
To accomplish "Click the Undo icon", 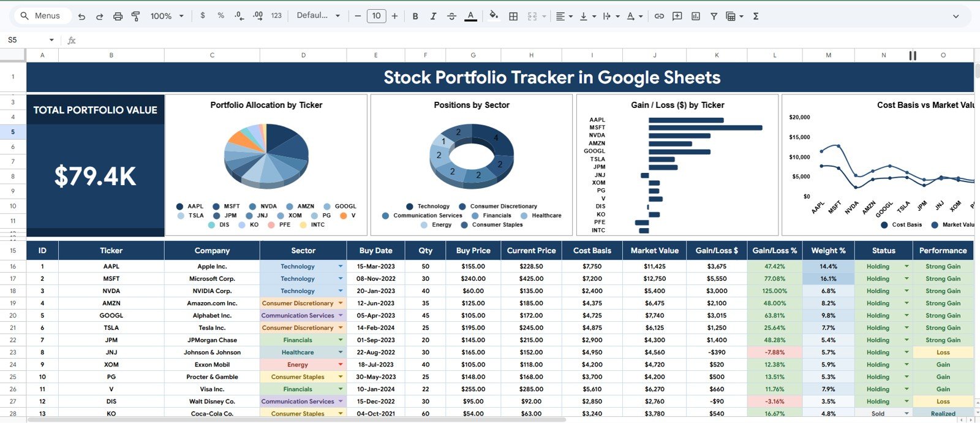I will 81,17.
